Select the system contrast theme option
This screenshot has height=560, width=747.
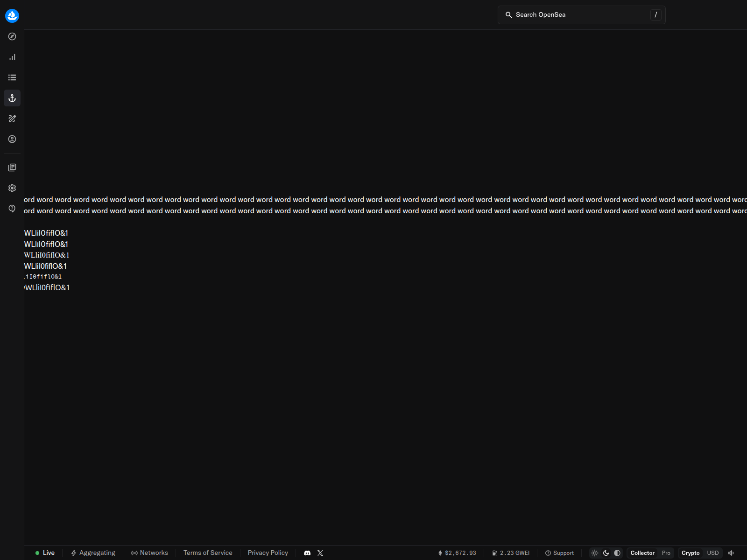point(617,553)
